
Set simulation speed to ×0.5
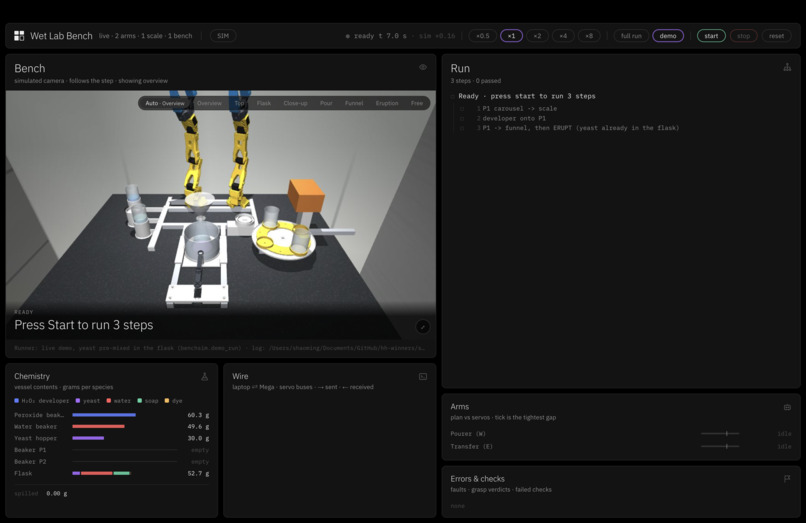[483, 36]
